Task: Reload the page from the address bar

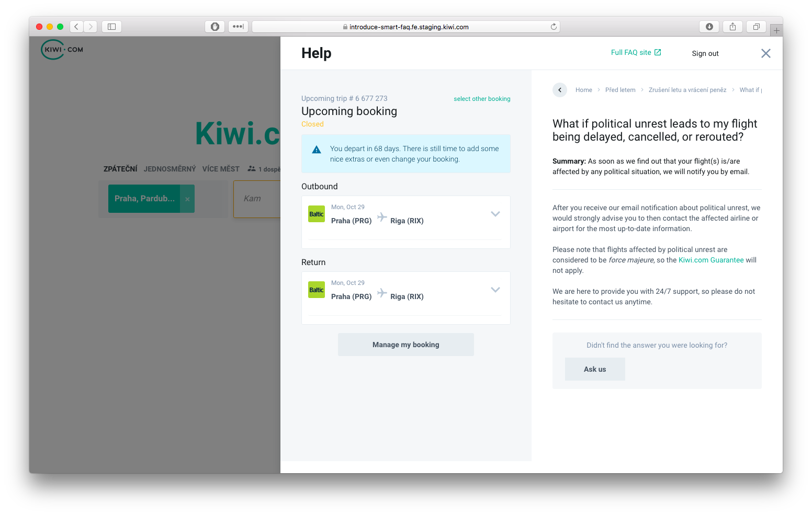Action: (553, 27)
